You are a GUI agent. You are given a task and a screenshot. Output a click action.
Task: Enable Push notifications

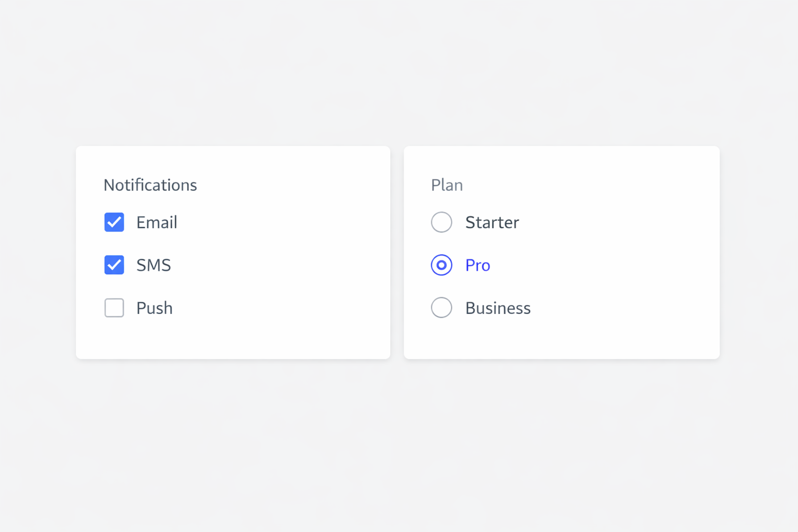tap(114, 308)
